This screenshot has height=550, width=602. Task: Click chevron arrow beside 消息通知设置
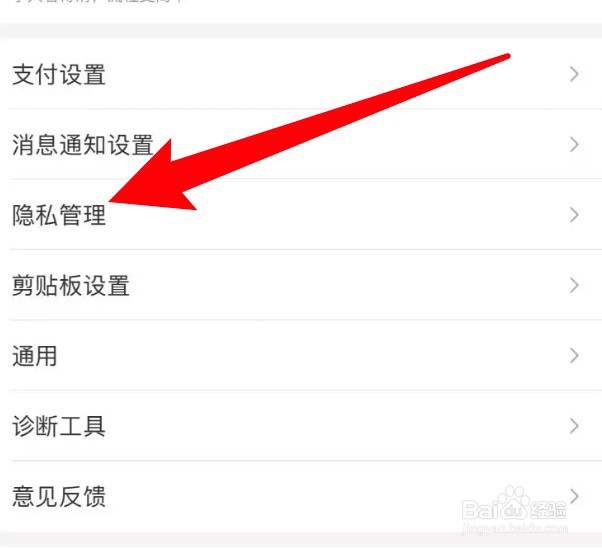[574, 144]
